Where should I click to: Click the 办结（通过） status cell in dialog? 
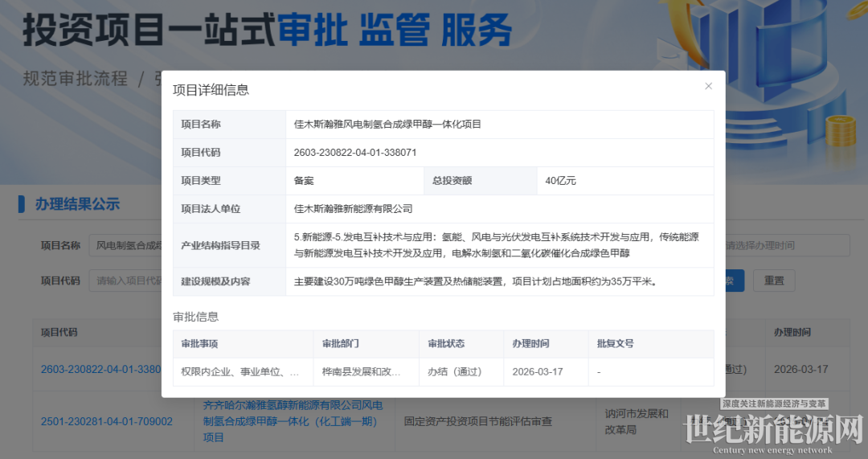[454, 371]
